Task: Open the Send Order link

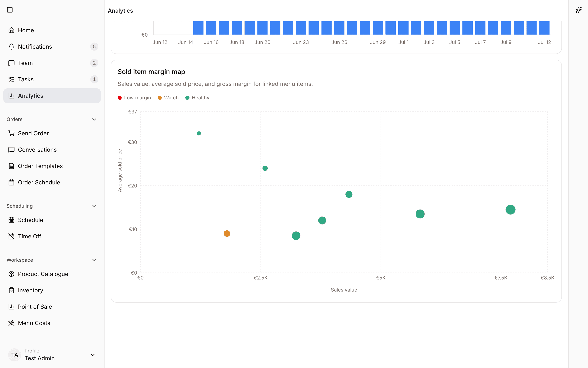Action: coord(52,133)
